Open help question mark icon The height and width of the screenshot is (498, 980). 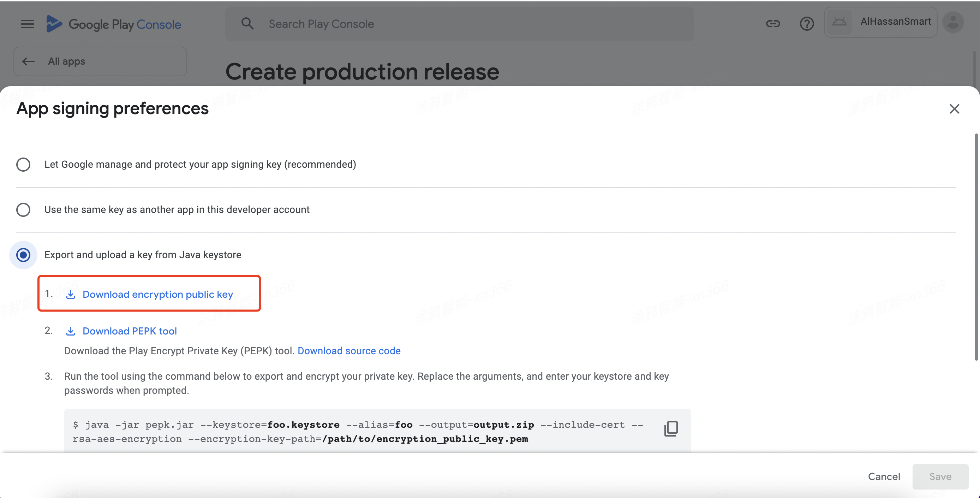(x=807, y=24)
